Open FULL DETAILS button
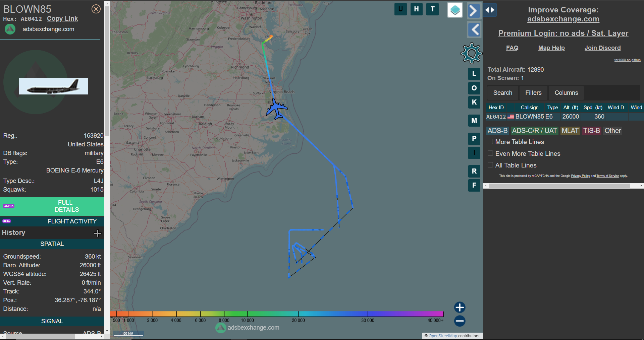The image size is (644, 340). click(52, 206)
